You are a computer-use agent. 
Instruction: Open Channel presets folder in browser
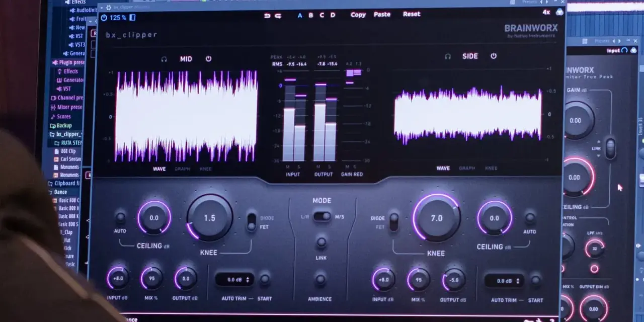coord(67,98)
